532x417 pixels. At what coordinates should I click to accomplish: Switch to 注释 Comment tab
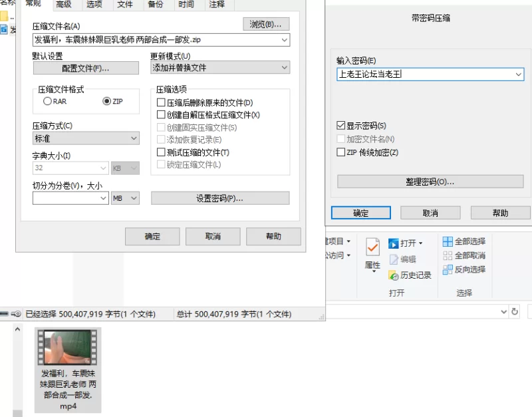pos(217,5)
